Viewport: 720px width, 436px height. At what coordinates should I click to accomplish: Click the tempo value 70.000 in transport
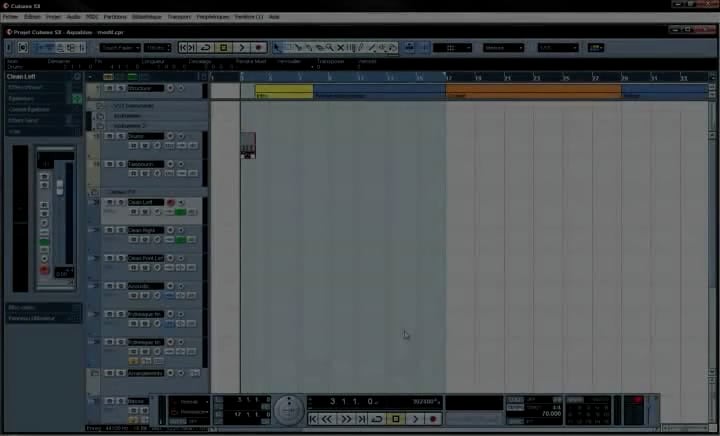coord(551,414)
